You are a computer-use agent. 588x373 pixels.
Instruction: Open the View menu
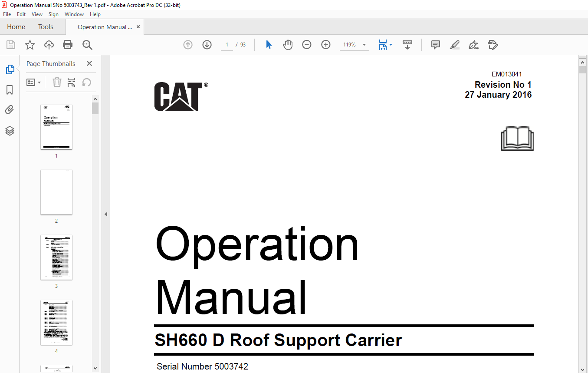[x=37, y=14]
